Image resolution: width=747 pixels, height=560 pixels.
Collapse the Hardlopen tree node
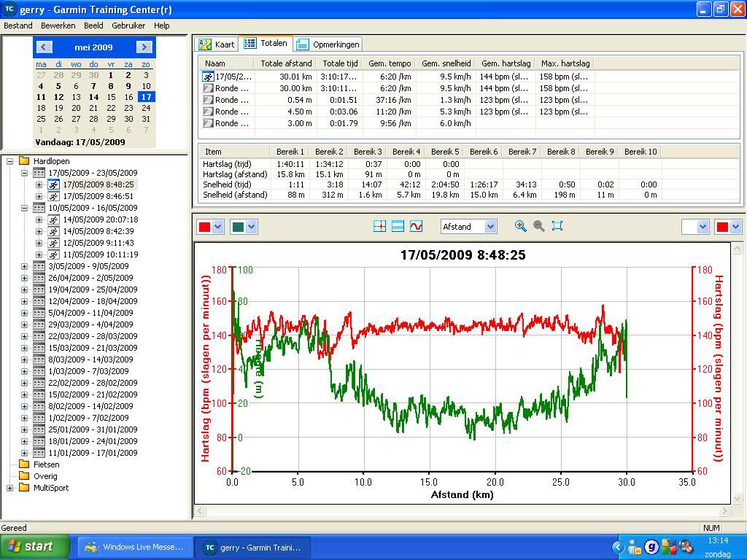point(9,161)
